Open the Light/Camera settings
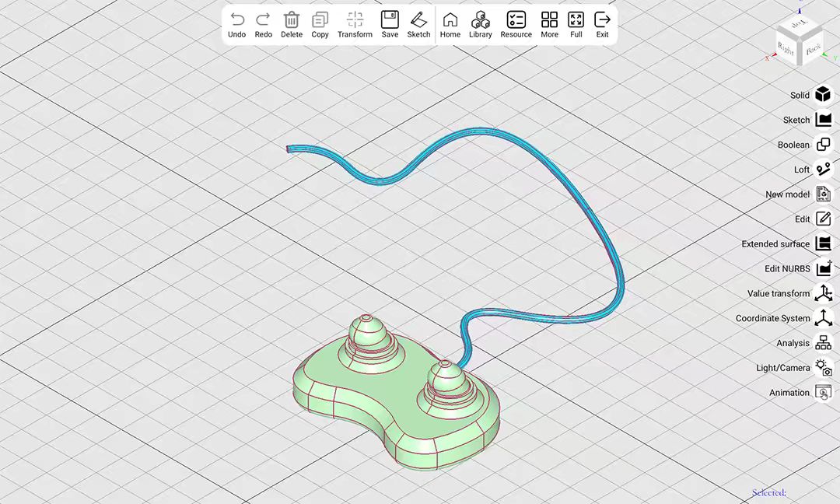The image size is (840, 504). point(822,368)
